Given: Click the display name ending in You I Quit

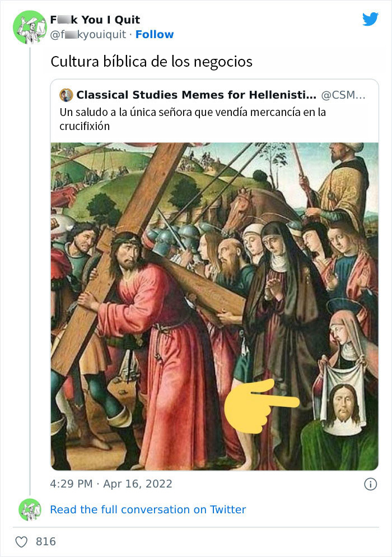Looking at the screenshot, I should (x=95, y=21).
